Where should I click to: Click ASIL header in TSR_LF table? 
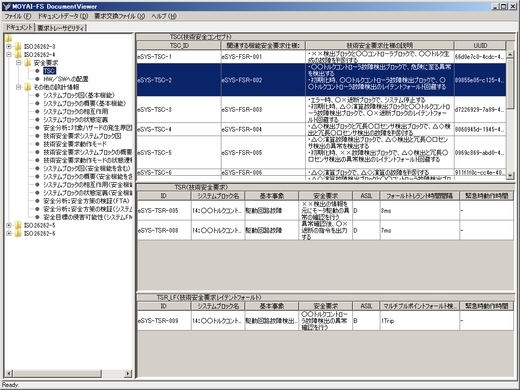(366, 306)
